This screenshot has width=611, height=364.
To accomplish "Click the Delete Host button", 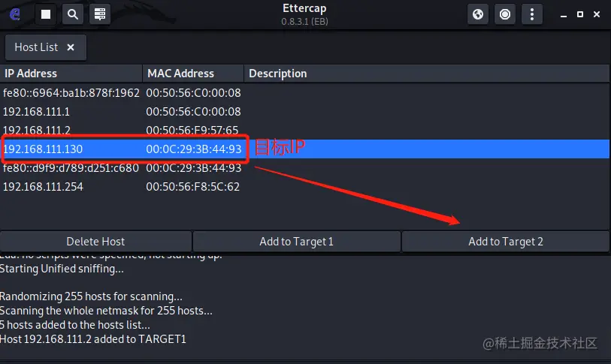I will (x=96, y=242).
